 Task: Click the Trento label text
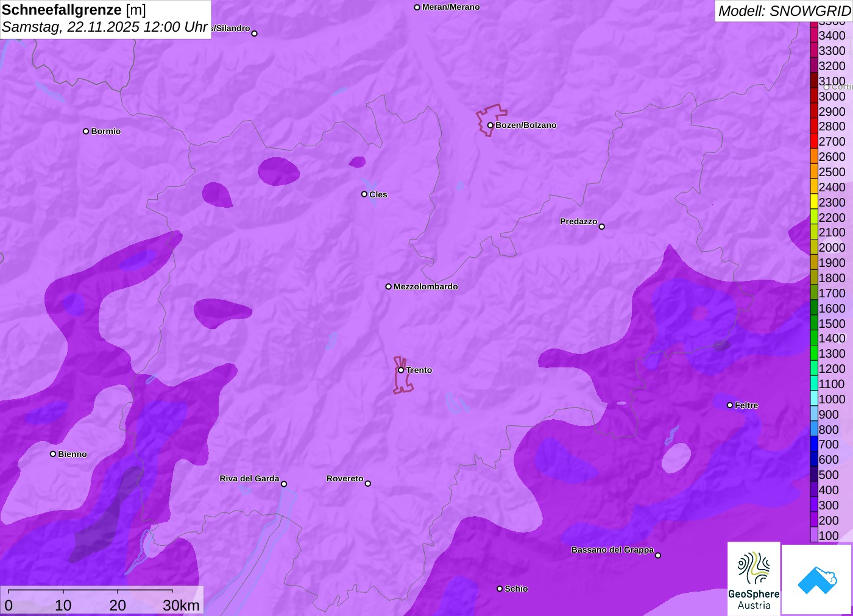coord(419,370)
